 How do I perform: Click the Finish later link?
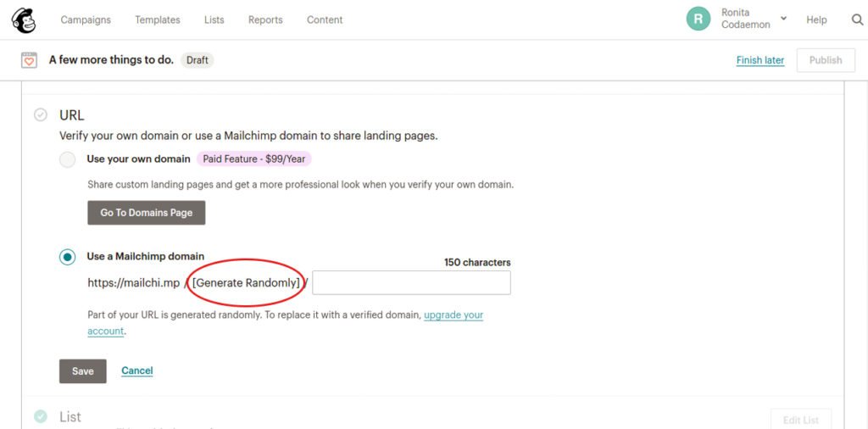[760, 60]
